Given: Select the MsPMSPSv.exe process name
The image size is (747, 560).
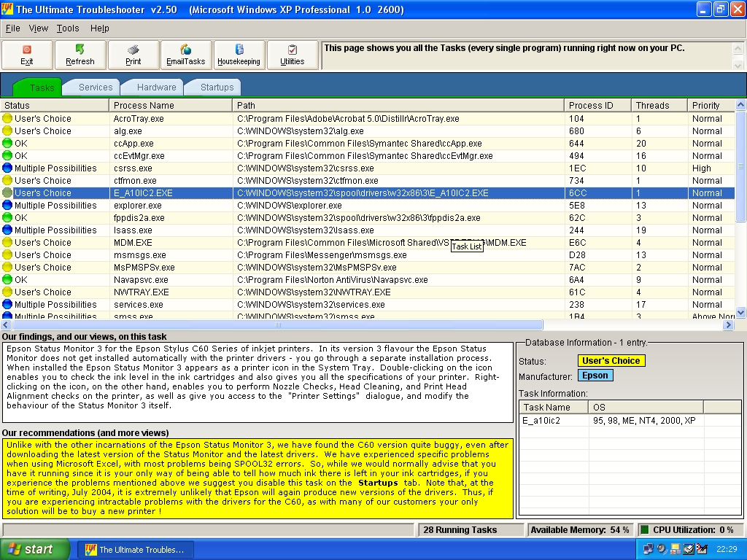Looking at the screenshot, I should click(x=144, y=267).
